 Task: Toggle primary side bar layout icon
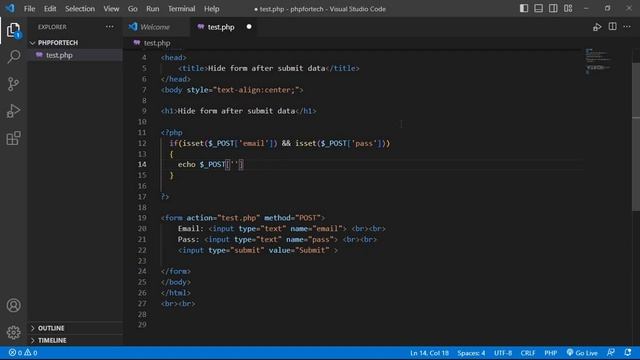[x=524, y=8]
